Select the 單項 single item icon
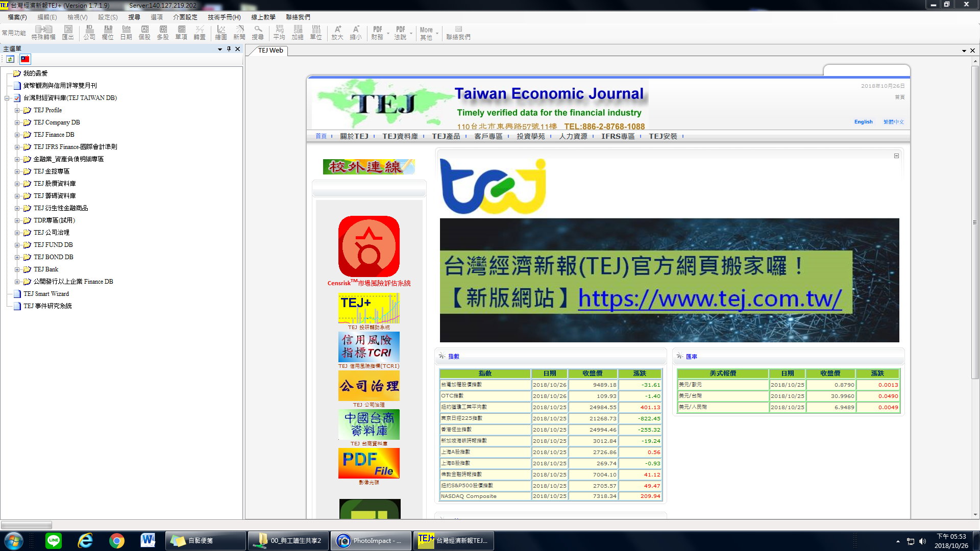The width and height of the screenshot is (980, 551). click(181, 33)
